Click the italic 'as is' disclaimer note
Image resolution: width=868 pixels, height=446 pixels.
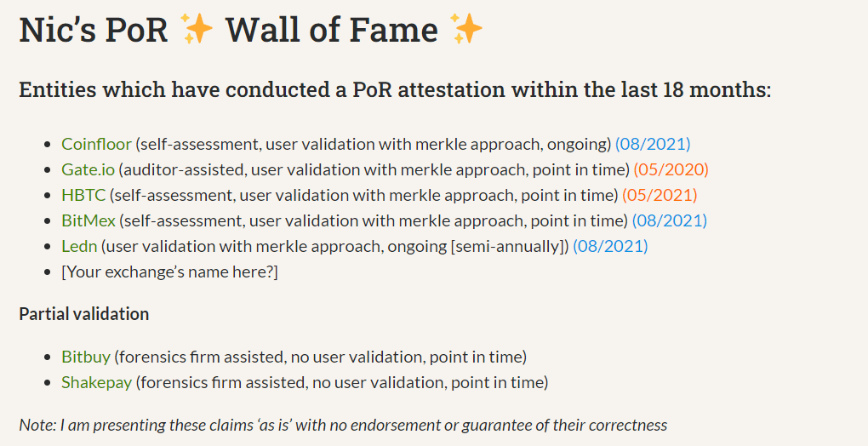click(343, 425)
